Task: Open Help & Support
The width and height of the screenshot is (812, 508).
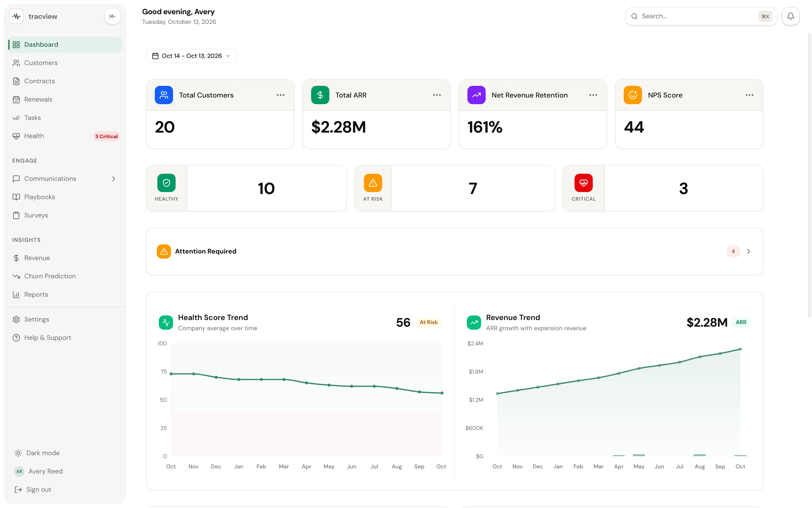Action: click(65, 338)
